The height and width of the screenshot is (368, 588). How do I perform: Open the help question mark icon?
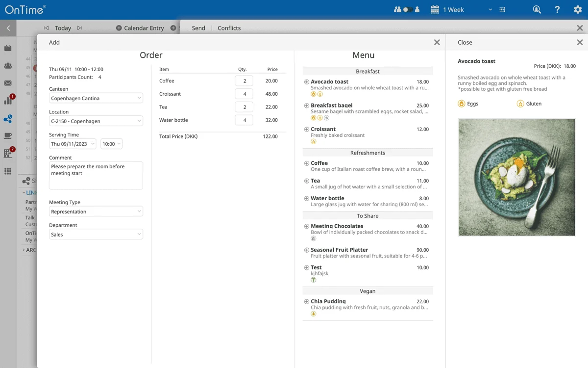(557, 9)
